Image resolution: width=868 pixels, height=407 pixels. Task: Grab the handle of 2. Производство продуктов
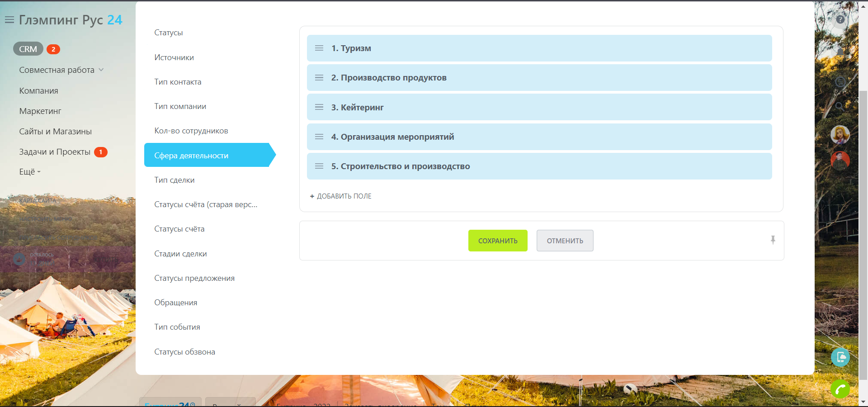point(319,78)
